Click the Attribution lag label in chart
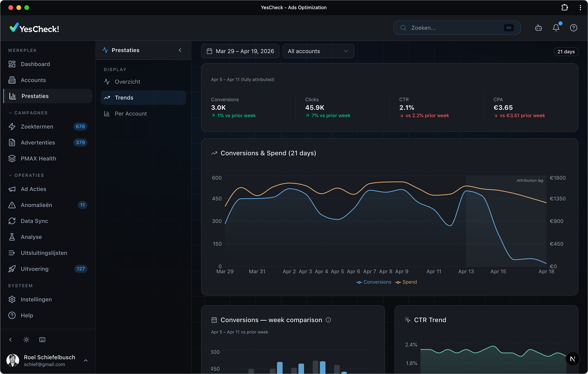Viewport: 588px width, 374px height. (530, 180)
